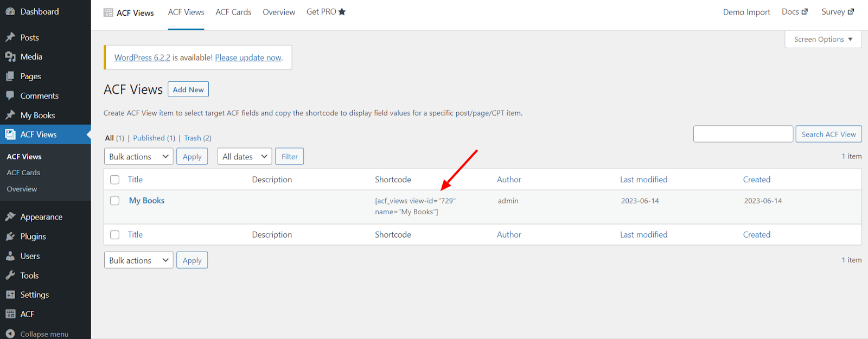Sort by Created in header row

point(756,180)
